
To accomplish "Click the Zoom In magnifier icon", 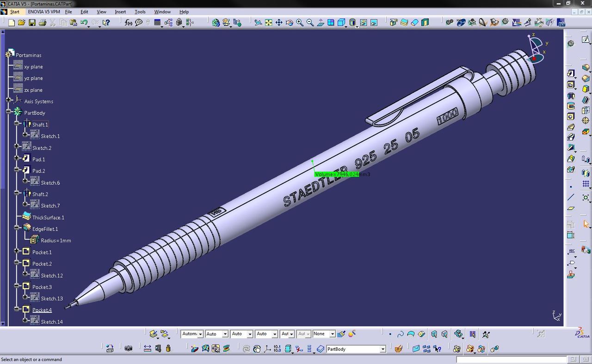I will tap(300, 22).
